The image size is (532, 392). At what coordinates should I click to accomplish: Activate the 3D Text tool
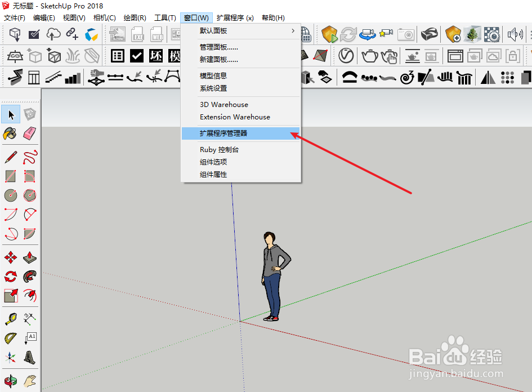30,358
